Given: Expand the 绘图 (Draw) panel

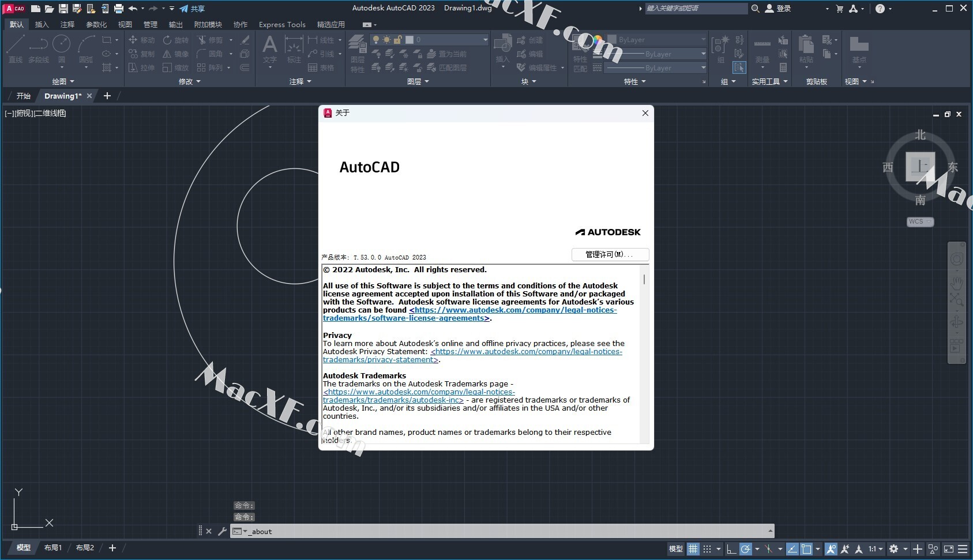Looking at the screenshot, I should [63, 81].
